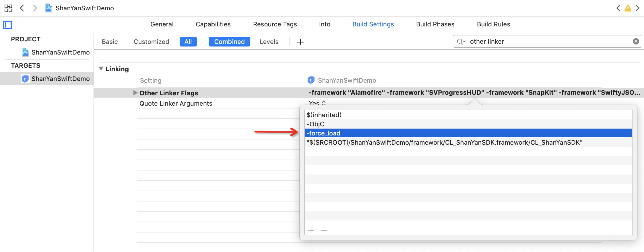This screenshot has height=252, width=644.
Task: Open the General tab
Action: [x=162, y=24]
